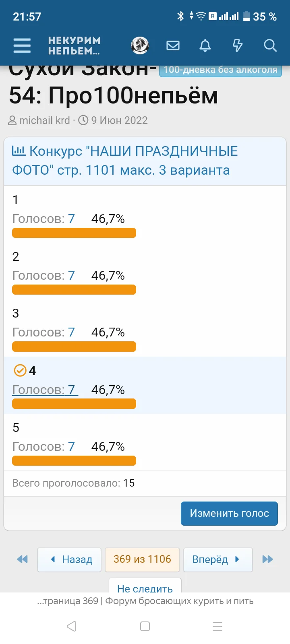
Task: Tap the Не следить button
Action: click(x=145, y=588)
